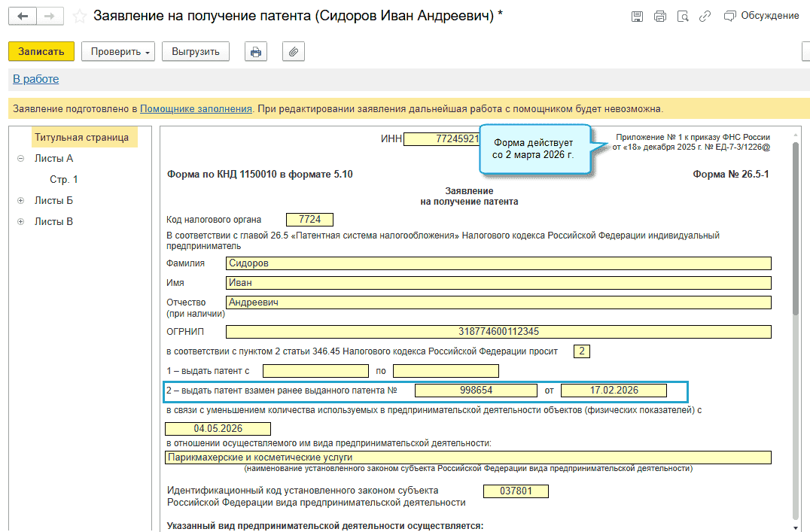Image resolution: width=810 pixels, height=532 pixels.
Task: Open Стр. 1 under Листы А
Action: pyautogui.click(x=64, y=180)
